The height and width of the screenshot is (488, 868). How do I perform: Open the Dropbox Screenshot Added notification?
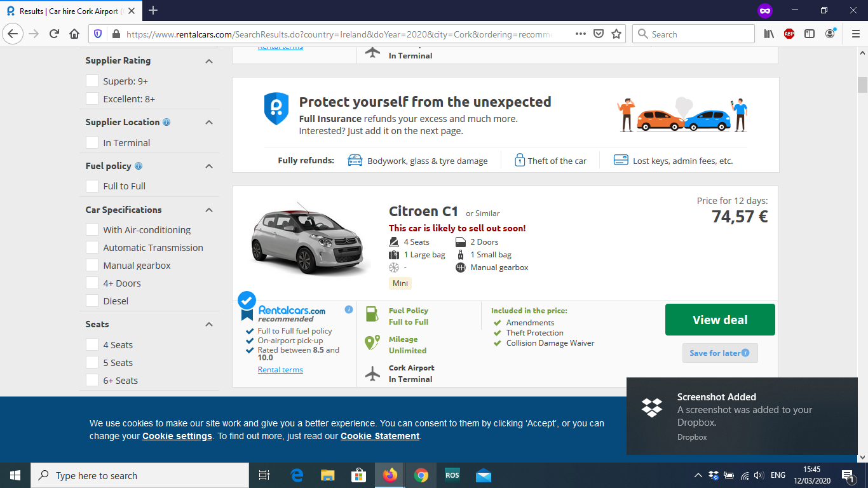pyautogui.click(x=742, y=416)
